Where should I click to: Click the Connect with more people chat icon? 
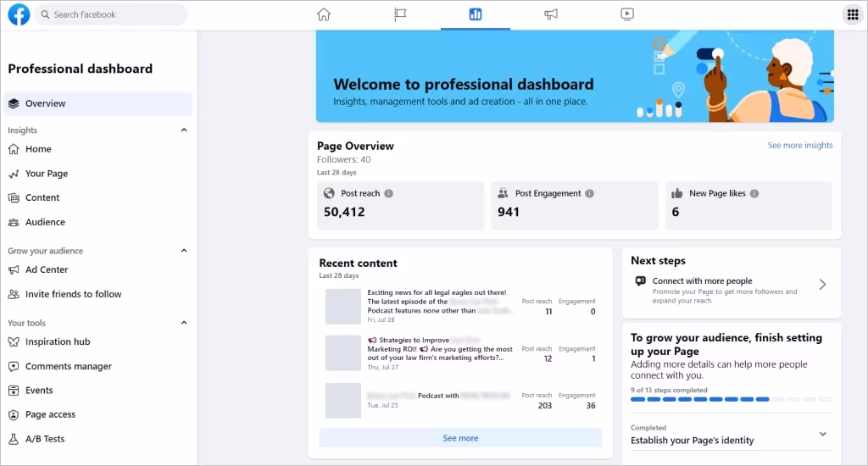point(641,281)
